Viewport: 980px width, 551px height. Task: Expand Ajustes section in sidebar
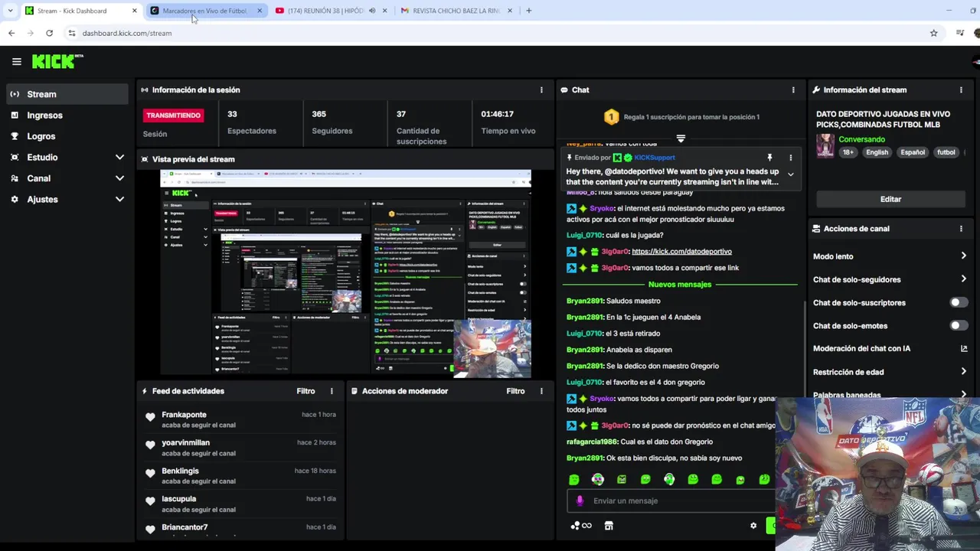[x=119, y=199]
